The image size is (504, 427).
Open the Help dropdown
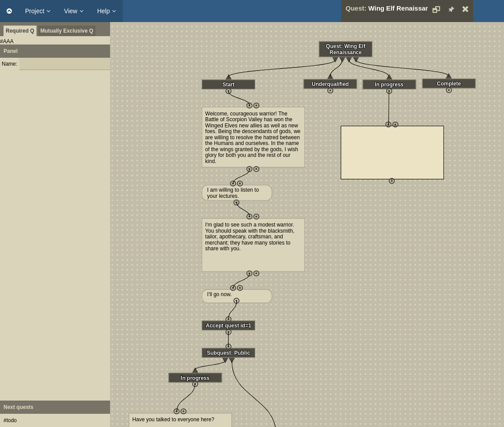coord(106,11)
